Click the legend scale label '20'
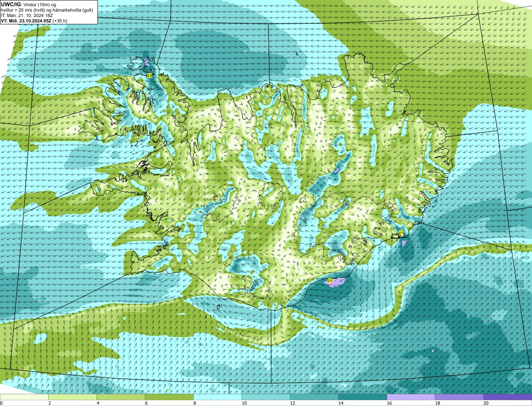The width and height of the screenshot is (532, 406). (x=486, y=403)
